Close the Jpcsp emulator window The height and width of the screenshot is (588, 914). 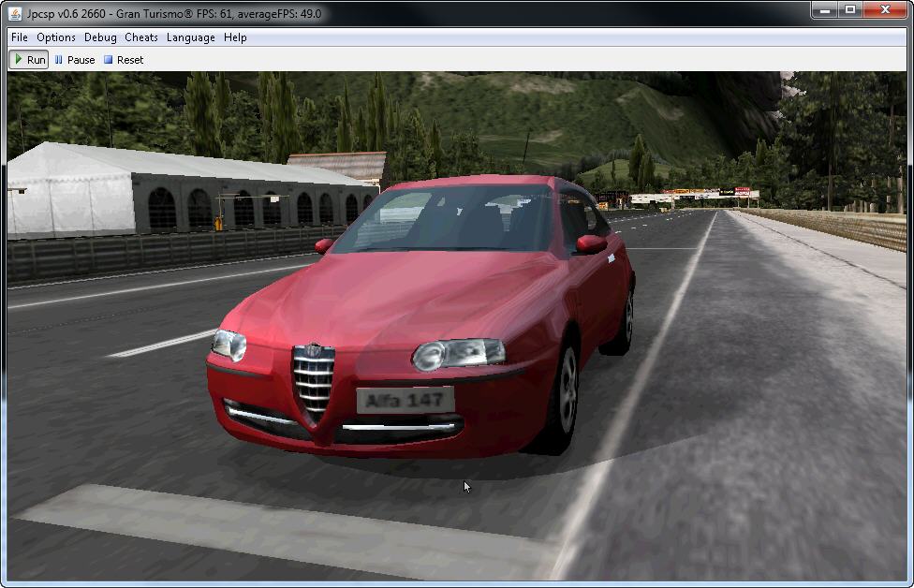tap(886, 10)
